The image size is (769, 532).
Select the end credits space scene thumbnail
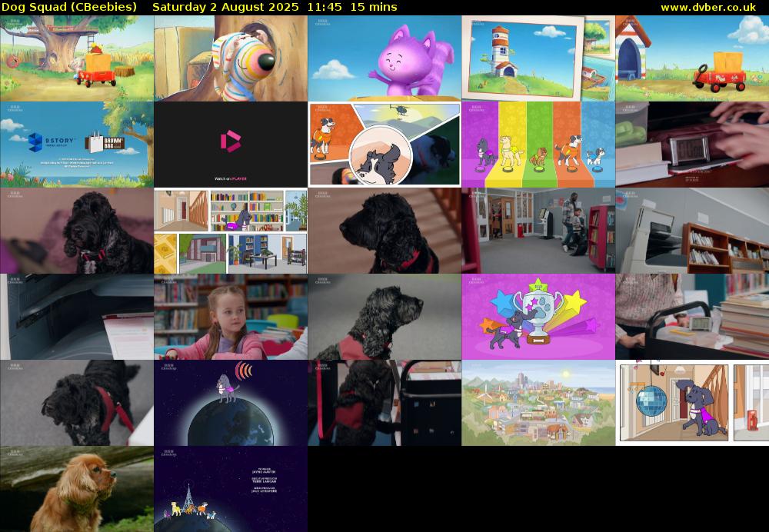click(231, 489)
